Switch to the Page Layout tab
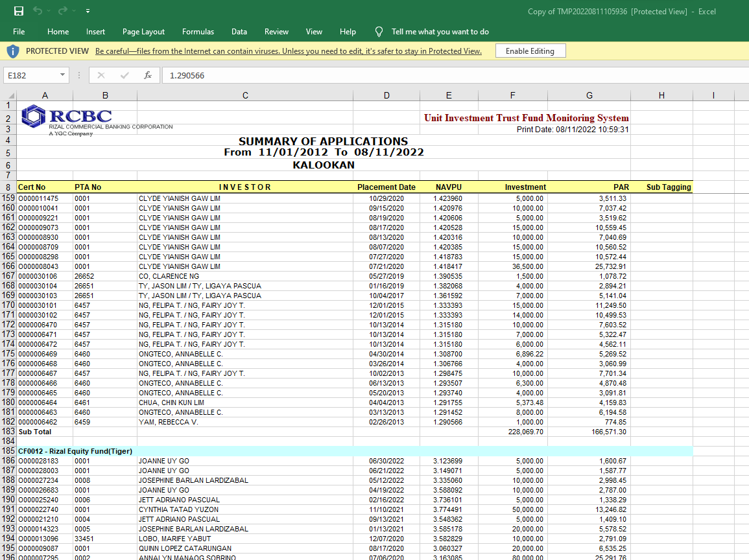The image size is (749, 560). 143,32
